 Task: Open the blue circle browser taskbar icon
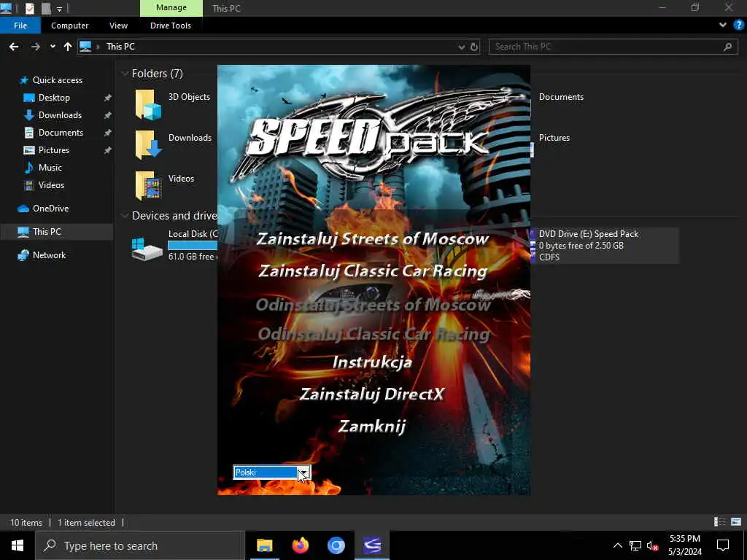point(336,545)
